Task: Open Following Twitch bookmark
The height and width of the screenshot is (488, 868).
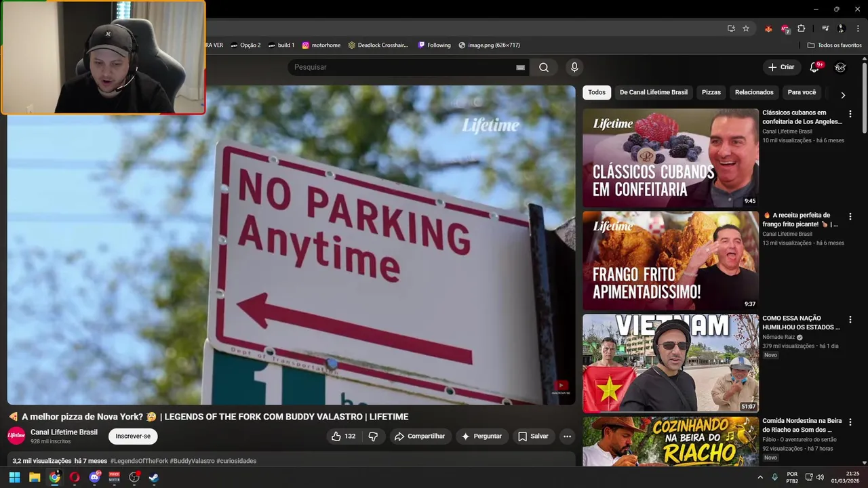Action: tap(435, 45)
